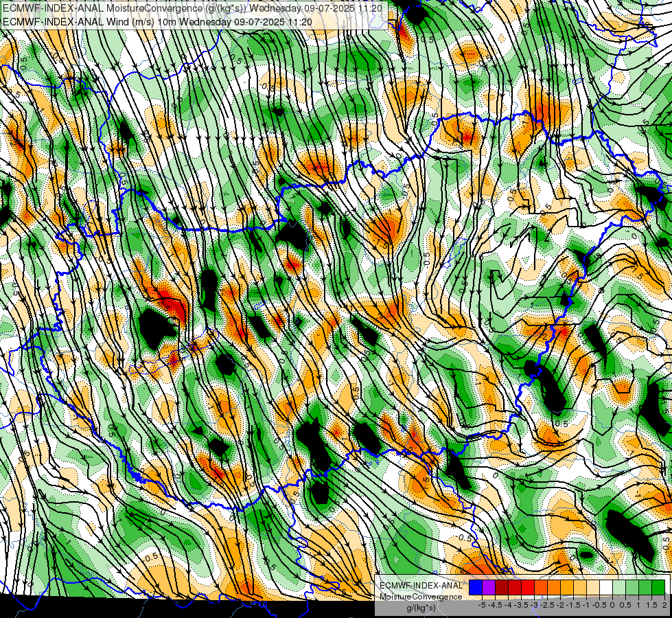Select the darkest green swatch, 1.5 to 2
672x618 pixels.
658,588
